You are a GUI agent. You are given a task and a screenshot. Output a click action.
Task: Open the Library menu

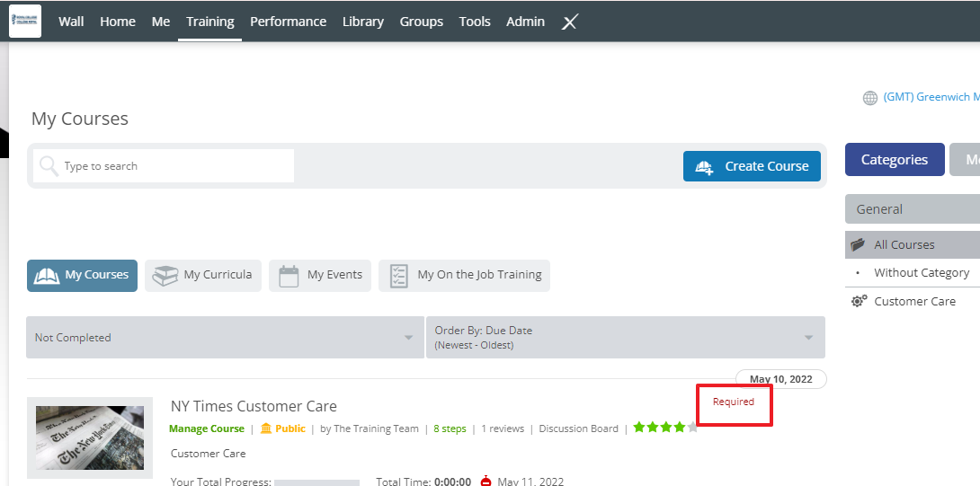(363, 22)
